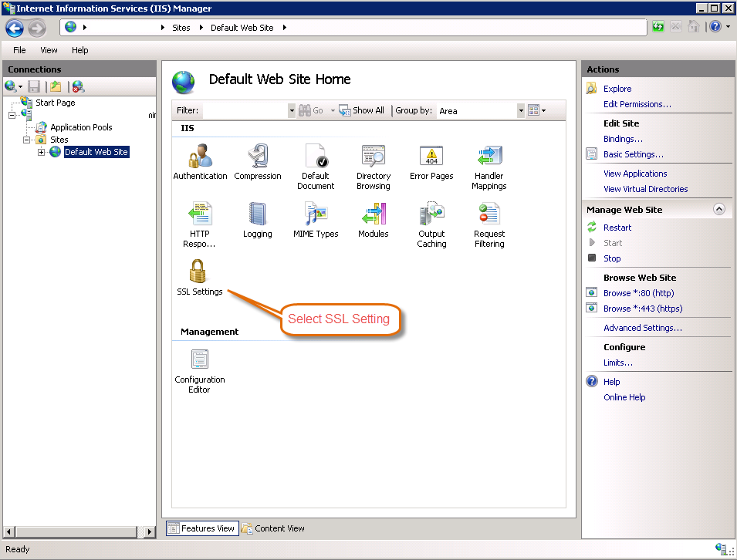Image resolution: width=737 pixels, height=560 pixels.
Task: Click the Help link in Actions pane
Action: (x=611, y=383)
